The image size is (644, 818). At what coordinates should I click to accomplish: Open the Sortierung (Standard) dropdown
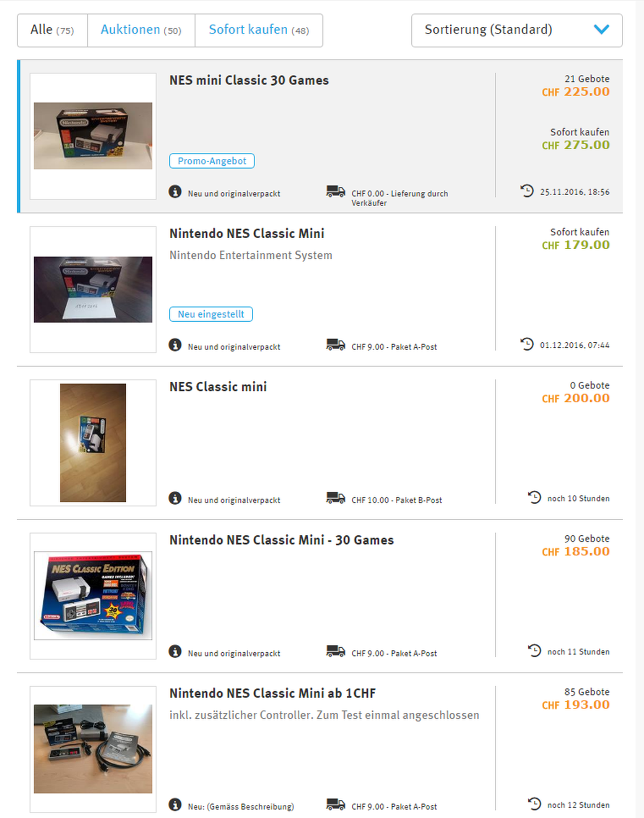coord(517,30)
